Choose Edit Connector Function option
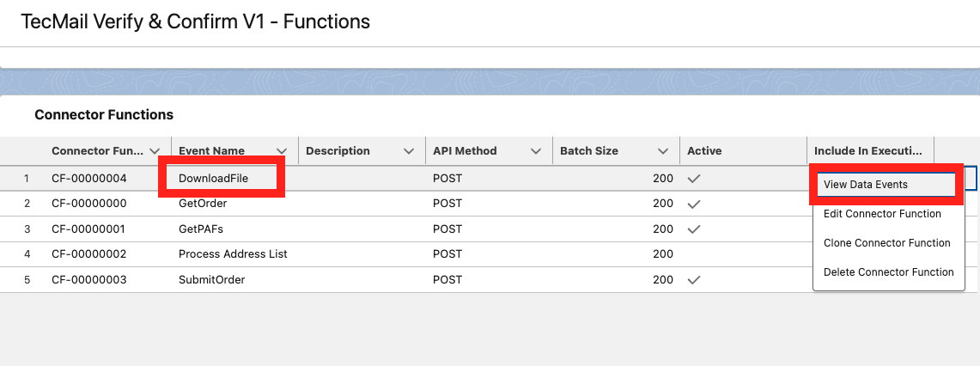 point(882,214)
